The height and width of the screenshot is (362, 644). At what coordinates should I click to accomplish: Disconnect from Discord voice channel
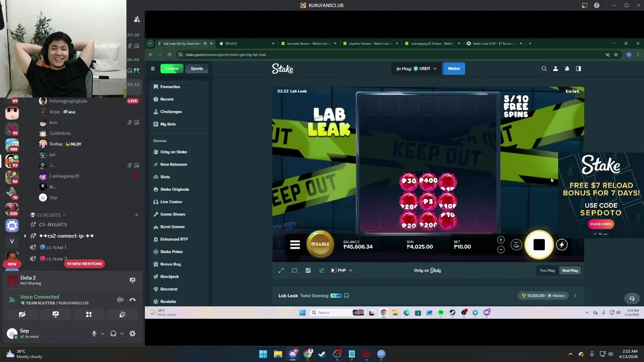[x=132, y=300]
